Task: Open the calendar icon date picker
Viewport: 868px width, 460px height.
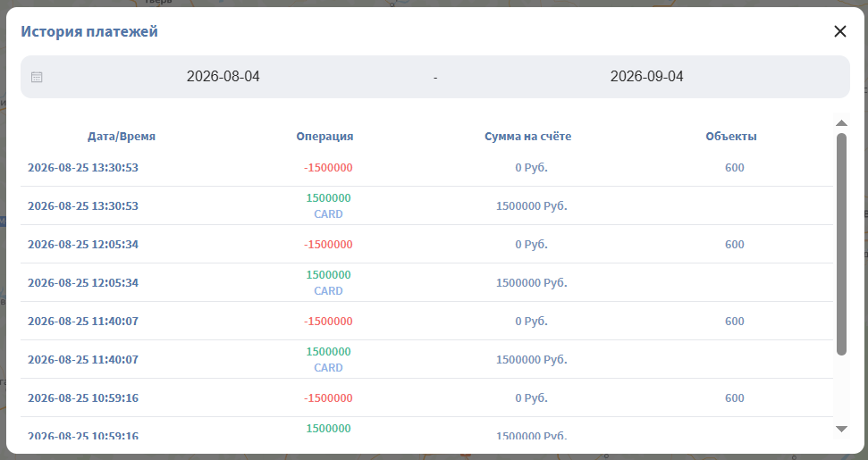Action: [x=37, y=77]
